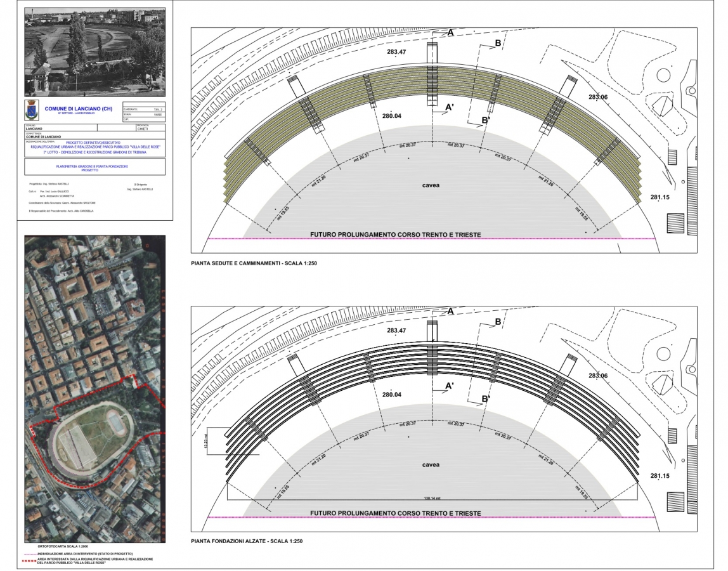The width and height of the screenshot is (728, 571).
Task: Select section marker B in the foundations plan
Action: (498, 322)
